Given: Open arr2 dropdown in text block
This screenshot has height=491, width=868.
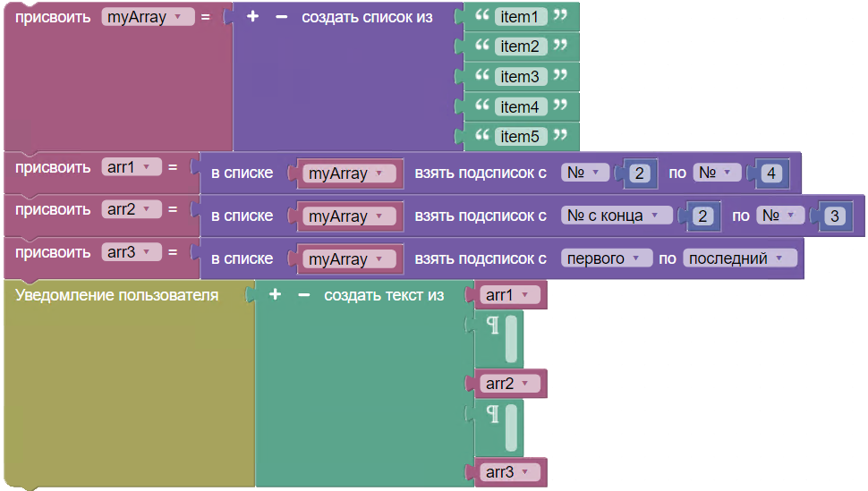Looking at the screenshot, I should coord(510,383).
